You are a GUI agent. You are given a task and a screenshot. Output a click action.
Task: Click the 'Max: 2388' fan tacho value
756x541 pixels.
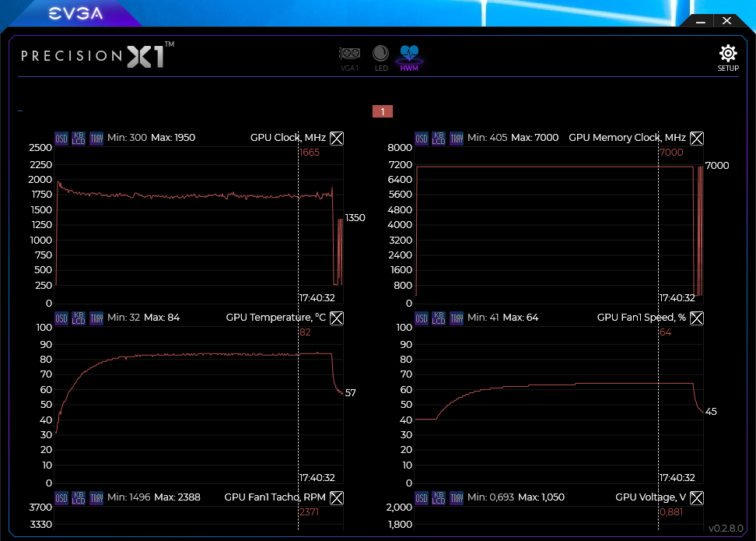tap(177, 497)
